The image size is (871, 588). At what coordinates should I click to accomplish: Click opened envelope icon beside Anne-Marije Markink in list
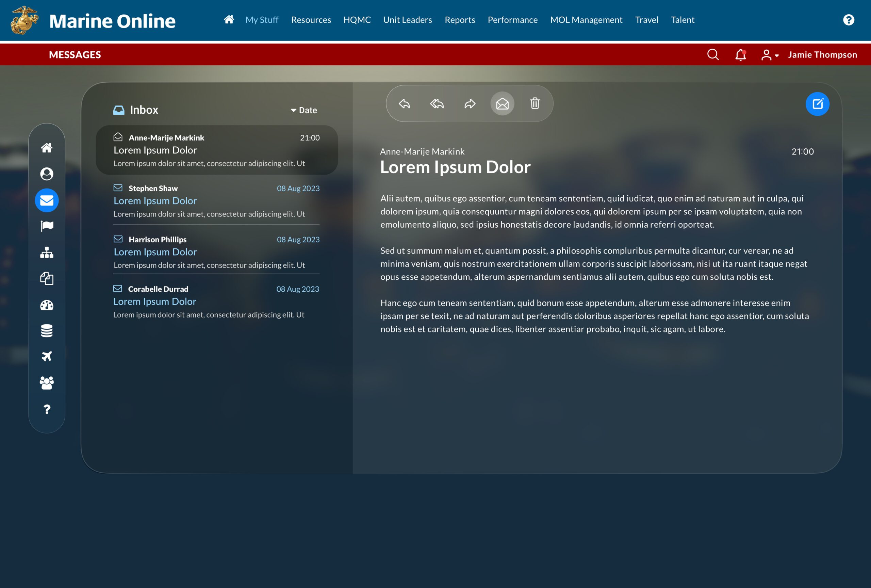pyautogui.click(x=118, y=137)
